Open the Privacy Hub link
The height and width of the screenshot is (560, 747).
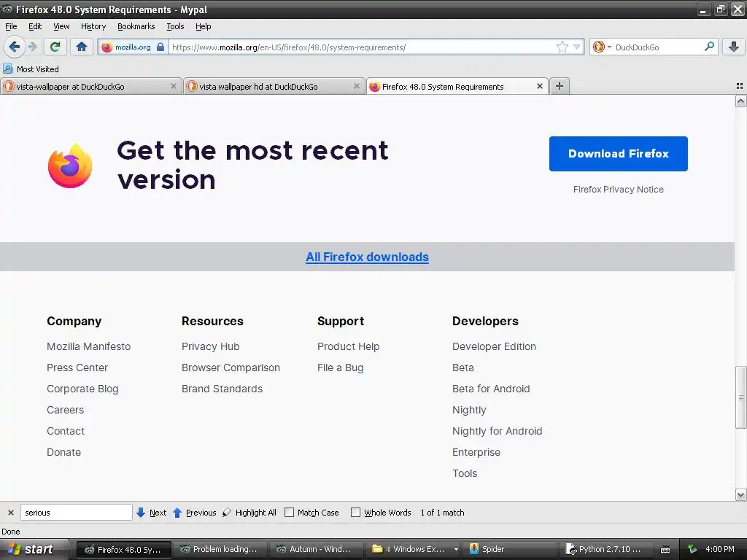click(x=211, y=346)
